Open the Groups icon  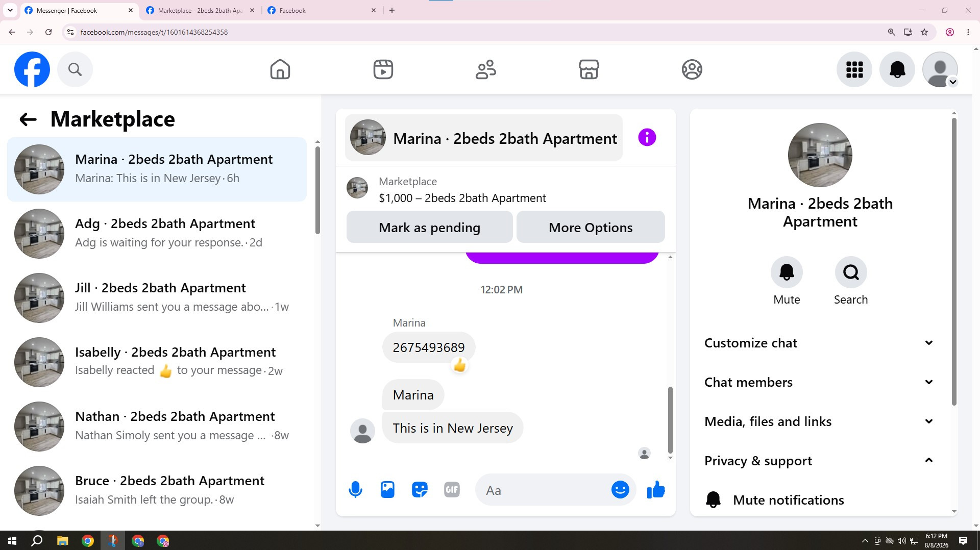tap(692, 69)
